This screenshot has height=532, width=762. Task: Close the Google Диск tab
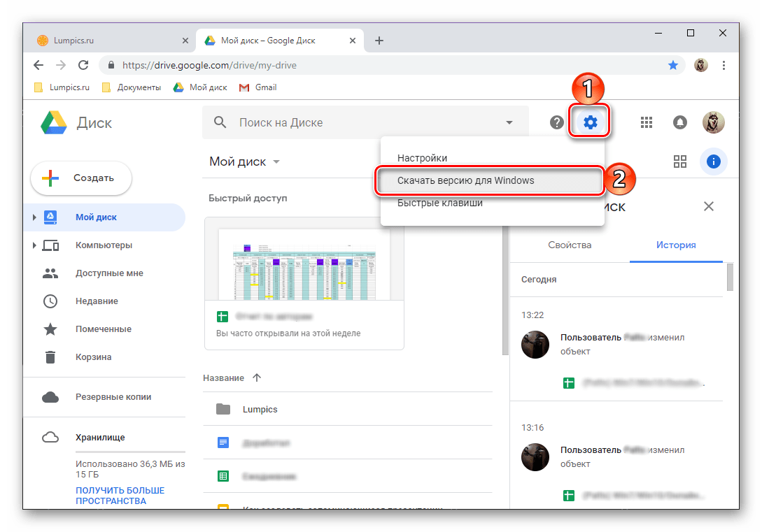(353, 41)
